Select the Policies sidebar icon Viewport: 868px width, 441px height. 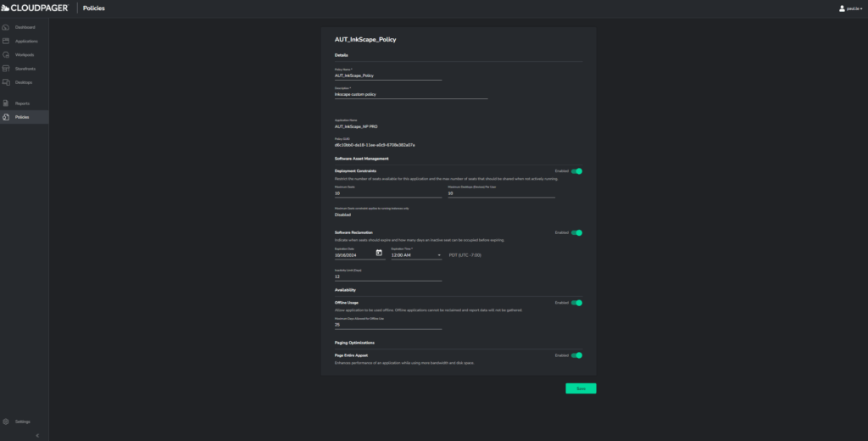click(6, 117)
